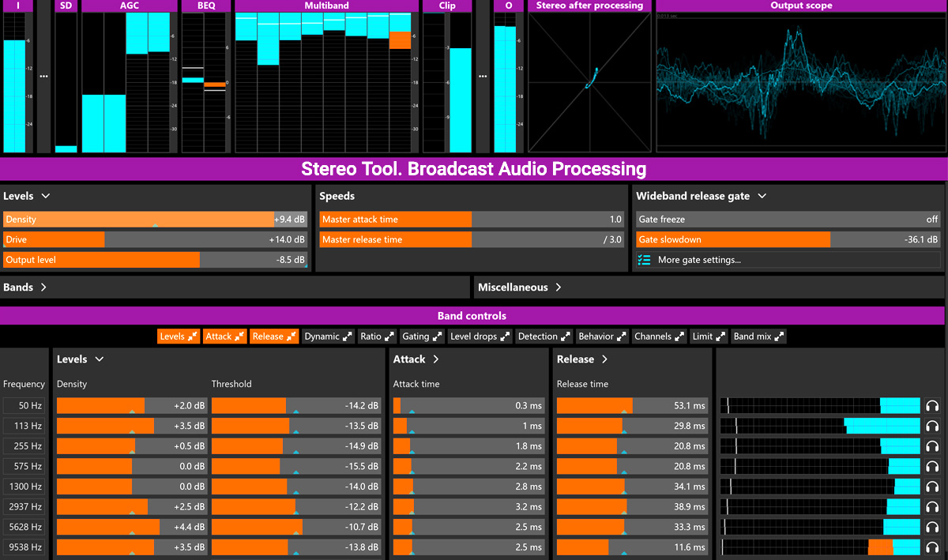
Task: Toggle the Levels band control section
Action: point(179,336)
